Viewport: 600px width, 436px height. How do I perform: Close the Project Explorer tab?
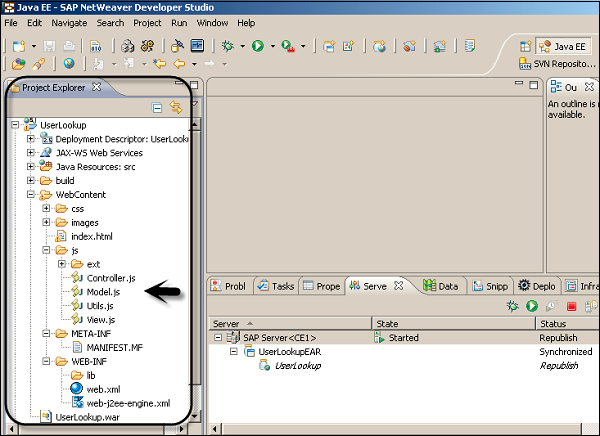pos(97,87)
